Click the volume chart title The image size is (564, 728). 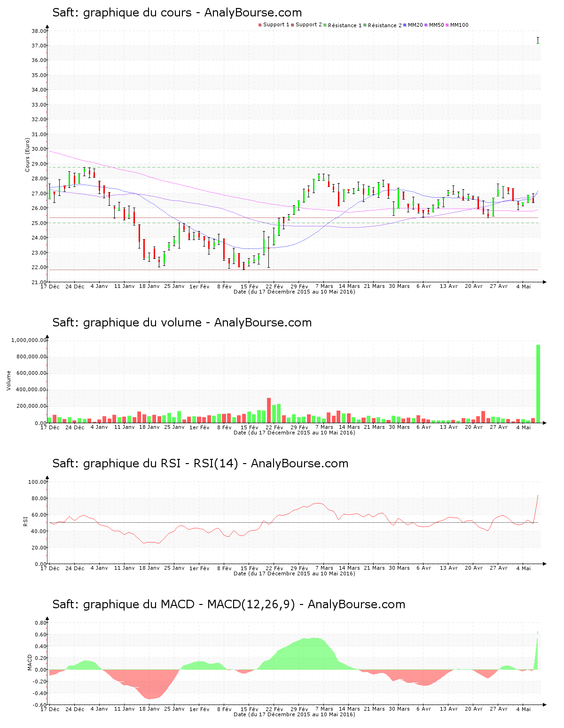[x=182, y=323]
